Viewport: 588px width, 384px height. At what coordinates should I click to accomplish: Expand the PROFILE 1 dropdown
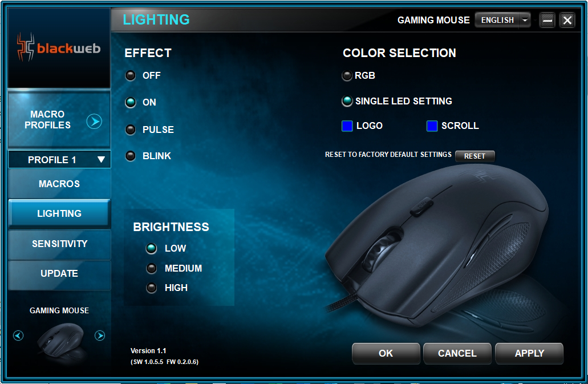(59, 160)
